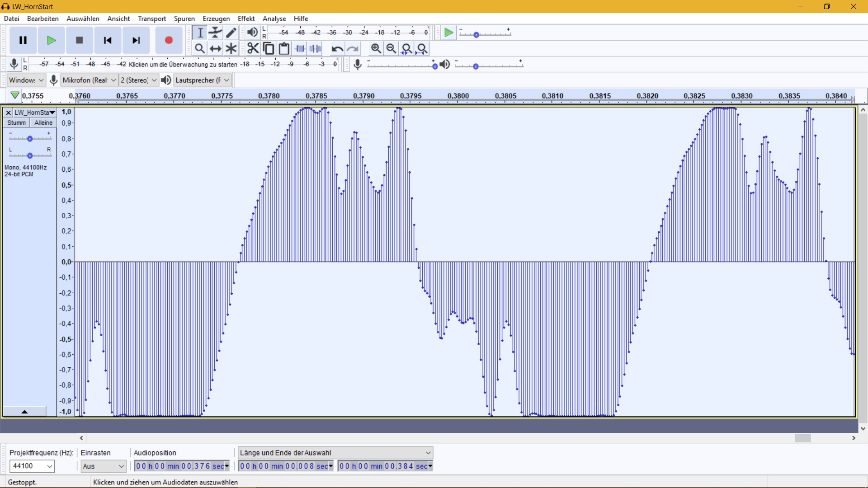Select the Draw (pencil) tool

pyautogui.click(x=231, y=33)
